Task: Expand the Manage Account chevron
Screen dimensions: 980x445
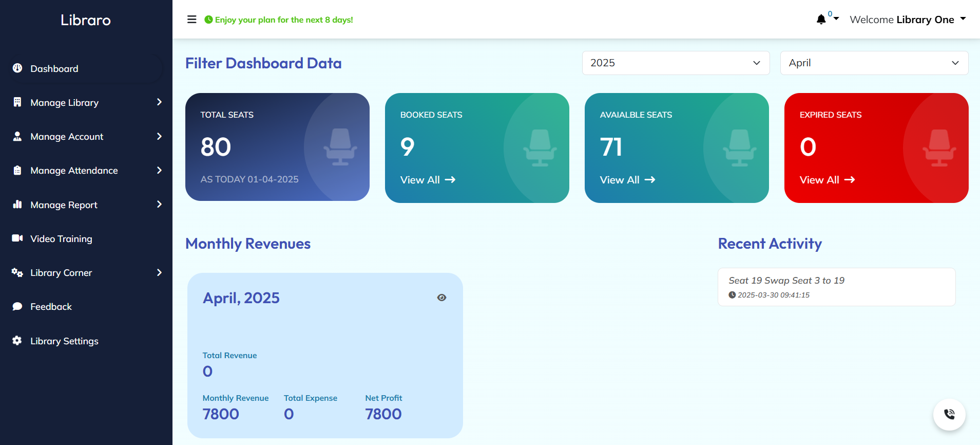Action: (159, 136)
